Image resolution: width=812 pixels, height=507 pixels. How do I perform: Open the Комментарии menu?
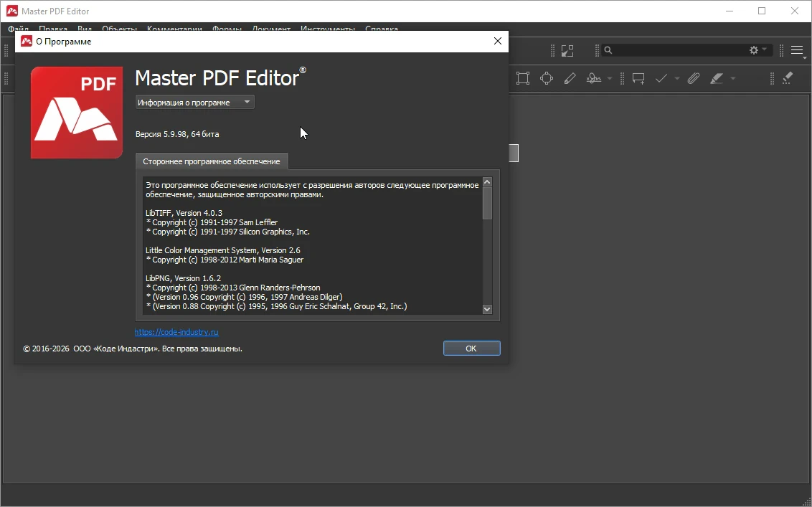(x=174, y=29)
